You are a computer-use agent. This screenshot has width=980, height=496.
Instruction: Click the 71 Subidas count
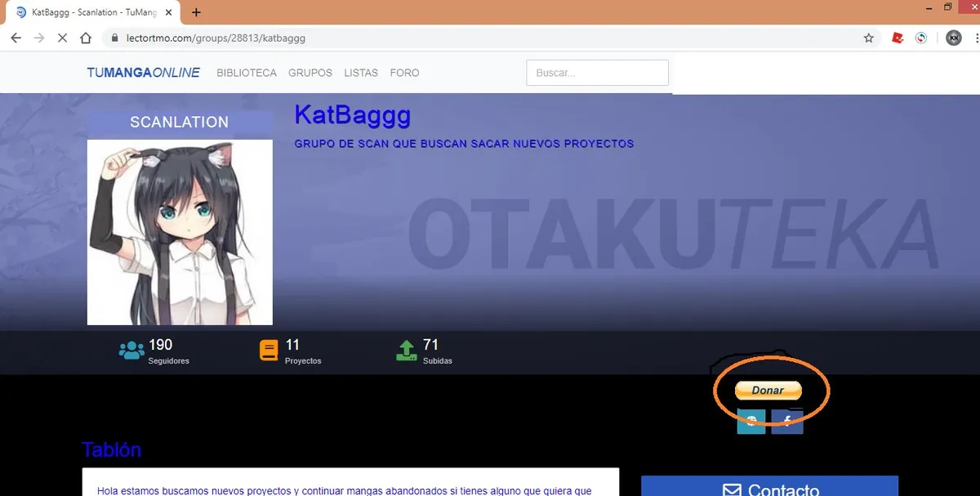click(x=430, y=345)
